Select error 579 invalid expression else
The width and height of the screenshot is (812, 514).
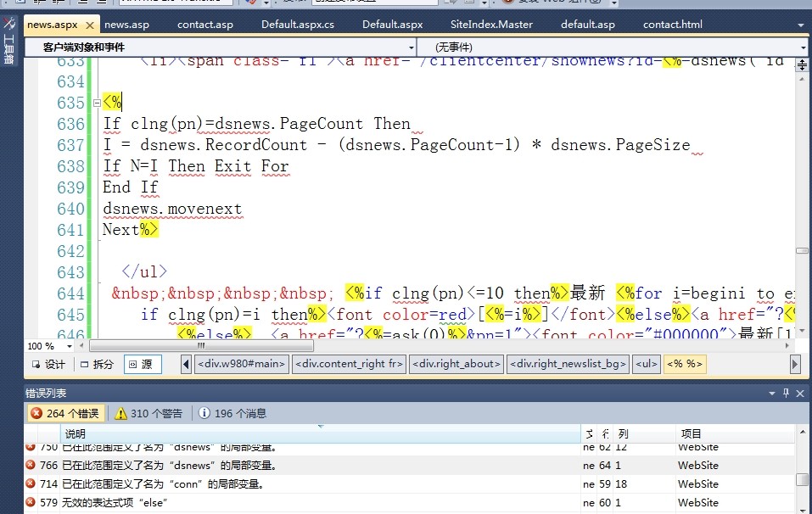pyautogui.click(x=409, y=503)
